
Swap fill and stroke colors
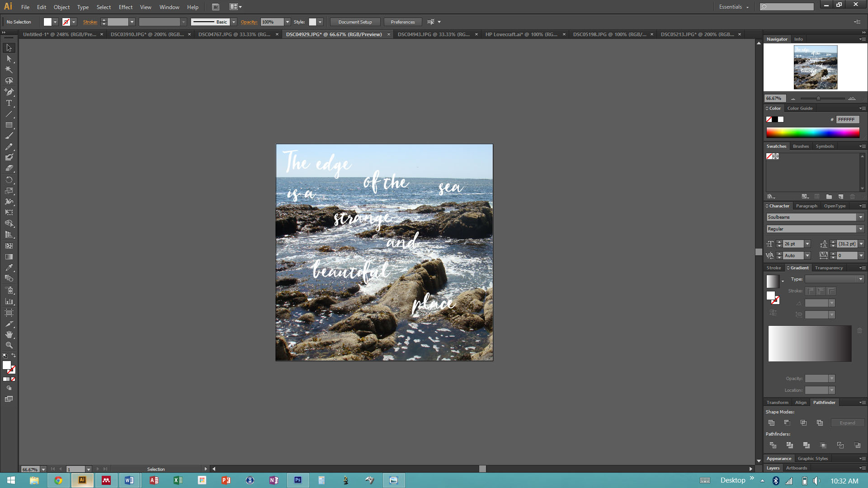pyautogui.click(x=14, y=356)
